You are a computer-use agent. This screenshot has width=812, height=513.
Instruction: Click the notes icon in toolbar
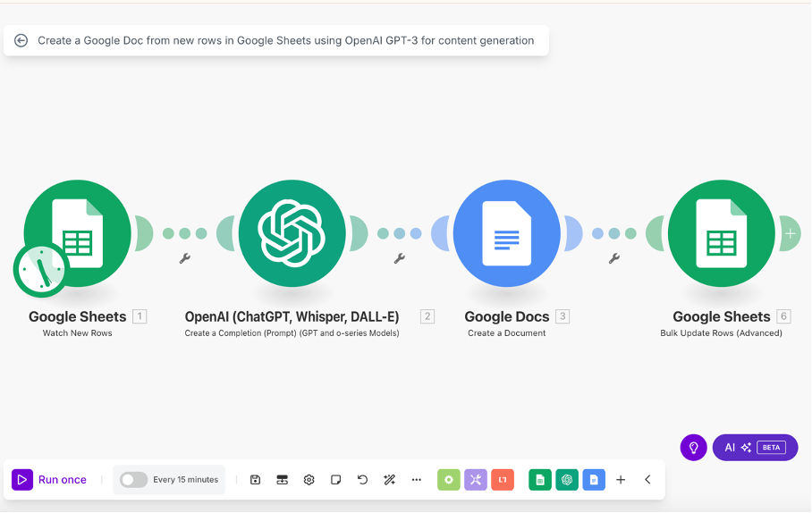tap(335, 480)
